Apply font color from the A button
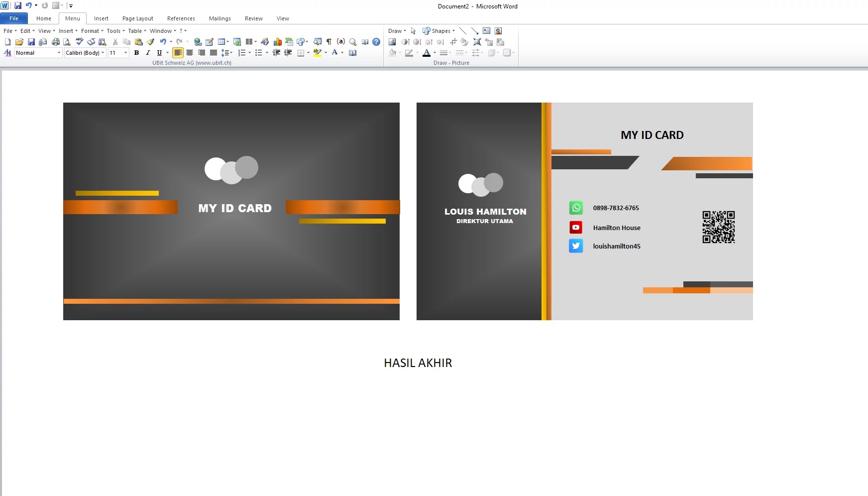This screenshot has width=868, height=496. click(335, 53)
